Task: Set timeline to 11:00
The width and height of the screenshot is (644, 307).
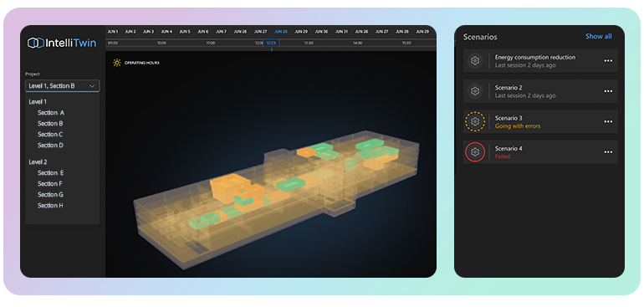Action: coord(211,43)
